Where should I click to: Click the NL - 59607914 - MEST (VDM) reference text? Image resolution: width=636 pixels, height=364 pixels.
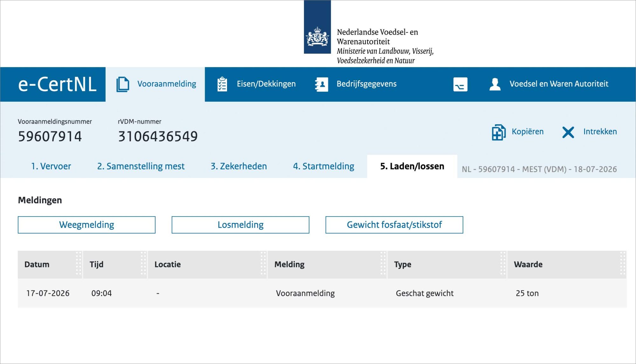pos(539,169)
